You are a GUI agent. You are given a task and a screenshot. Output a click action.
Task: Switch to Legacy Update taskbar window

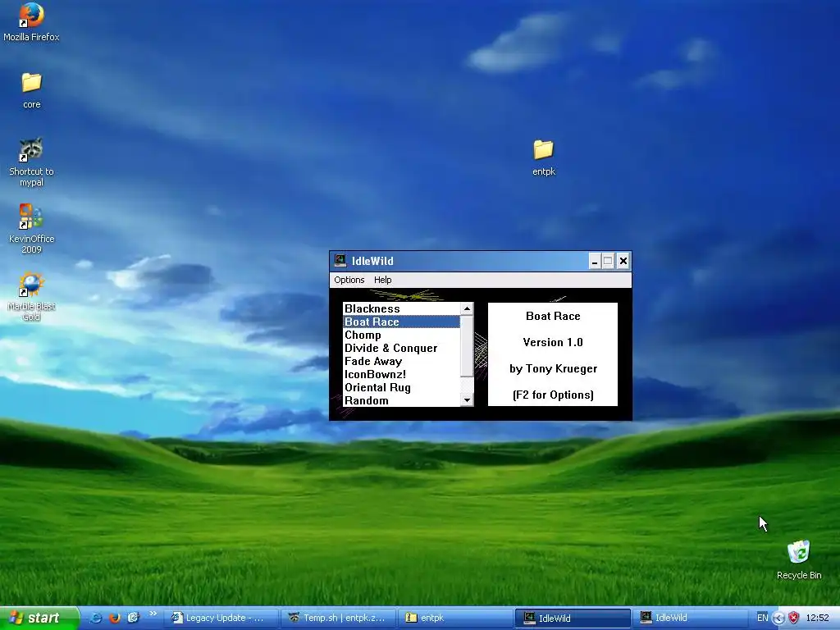tap(223, 619)
